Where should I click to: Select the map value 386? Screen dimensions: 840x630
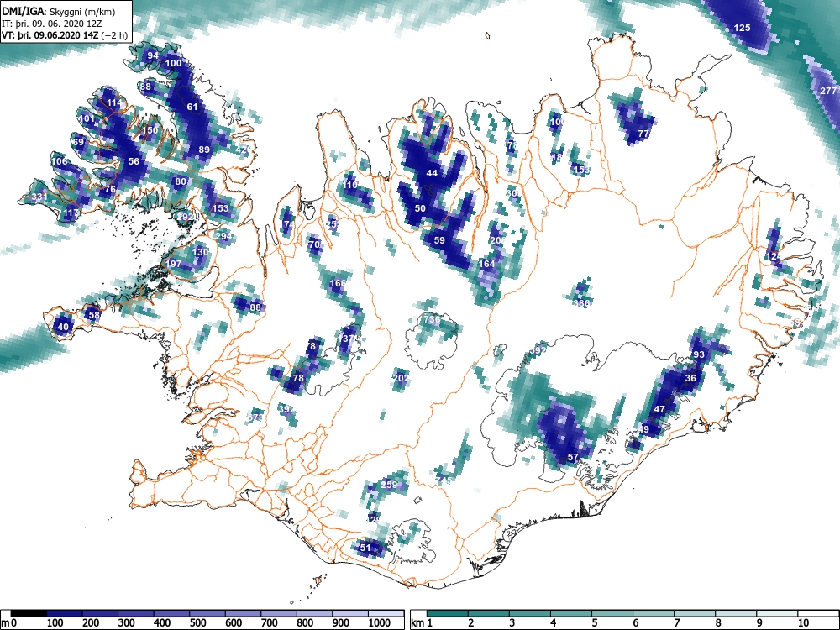(581, 303)
